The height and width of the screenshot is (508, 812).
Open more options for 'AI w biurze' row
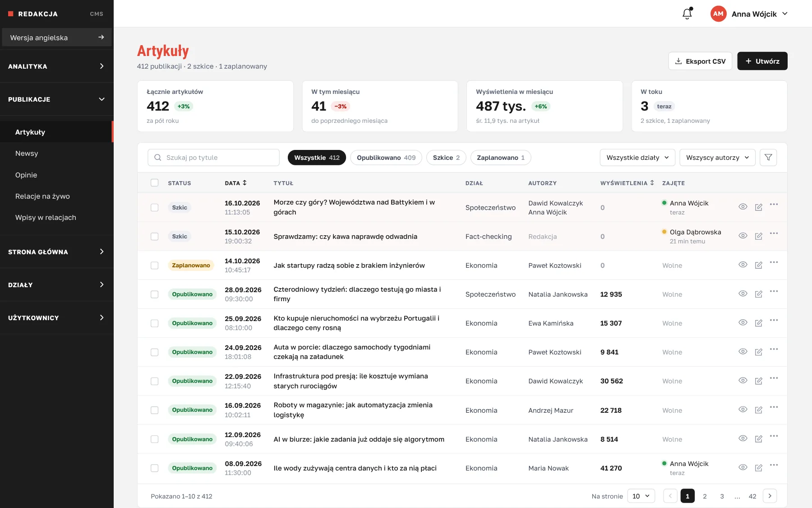click(x=774, y=436)
